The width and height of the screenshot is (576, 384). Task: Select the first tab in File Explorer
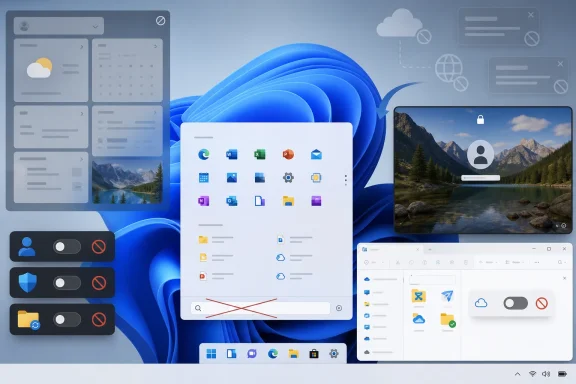[x=391, y=250]
